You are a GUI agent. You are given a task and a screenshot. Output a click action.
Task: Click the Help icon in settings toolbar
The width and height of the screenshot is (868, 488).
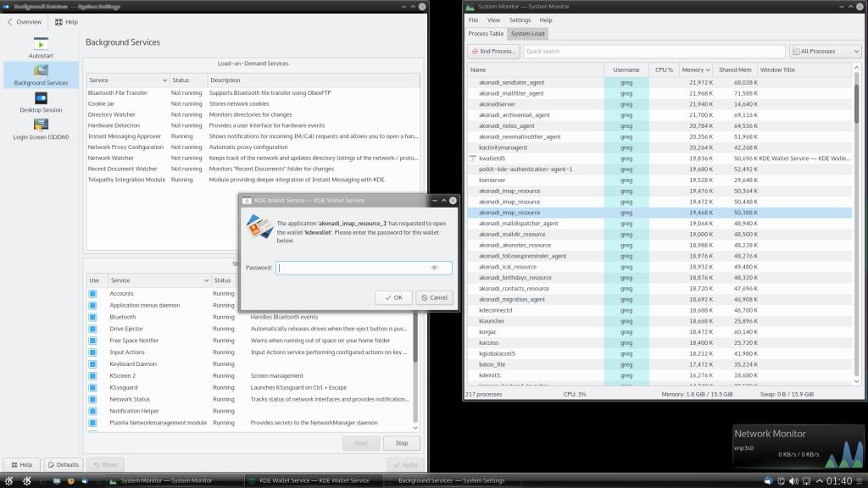66,22
